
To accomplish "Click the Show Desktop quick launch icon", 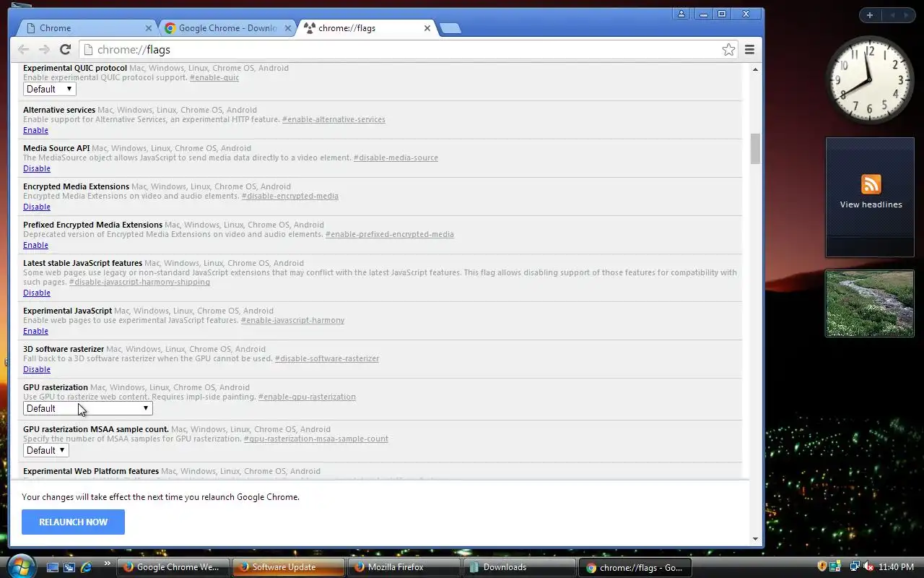I will coord(53,567).
